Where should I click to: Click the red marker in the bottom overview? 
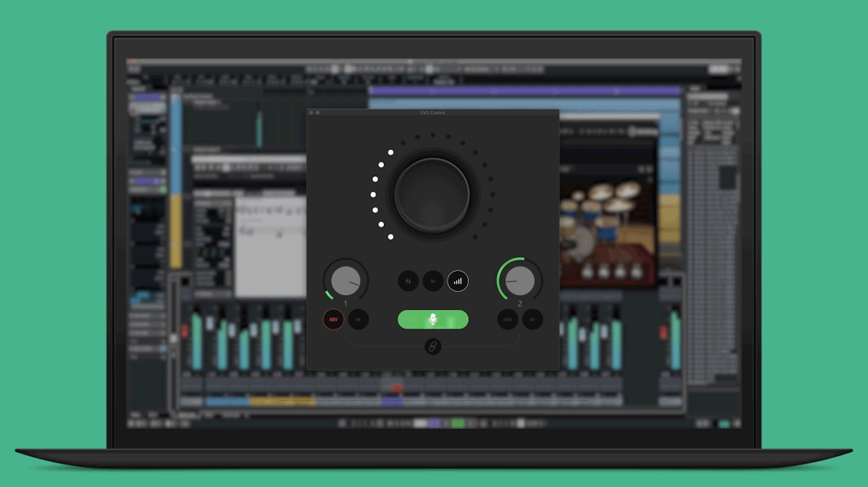[397, 388]
